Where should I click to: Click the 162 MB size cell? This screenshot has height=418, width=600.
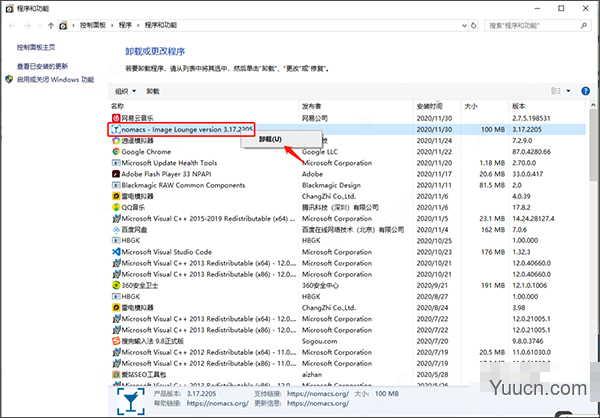(493, 230)
